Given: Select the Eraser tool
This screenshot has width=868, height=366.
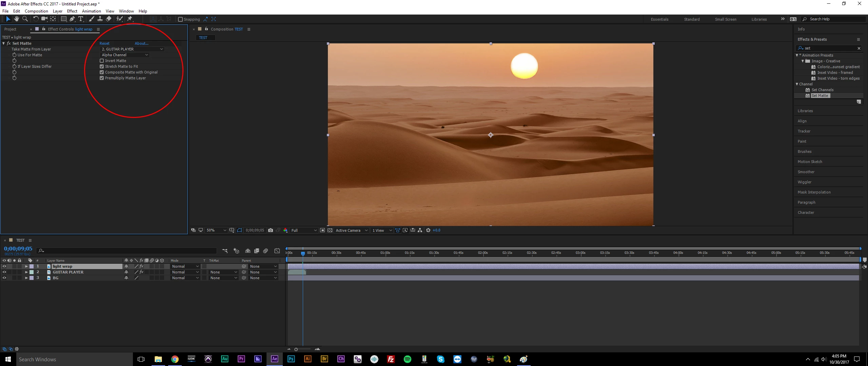Looking at the screenshot, I should click(108, 19).
